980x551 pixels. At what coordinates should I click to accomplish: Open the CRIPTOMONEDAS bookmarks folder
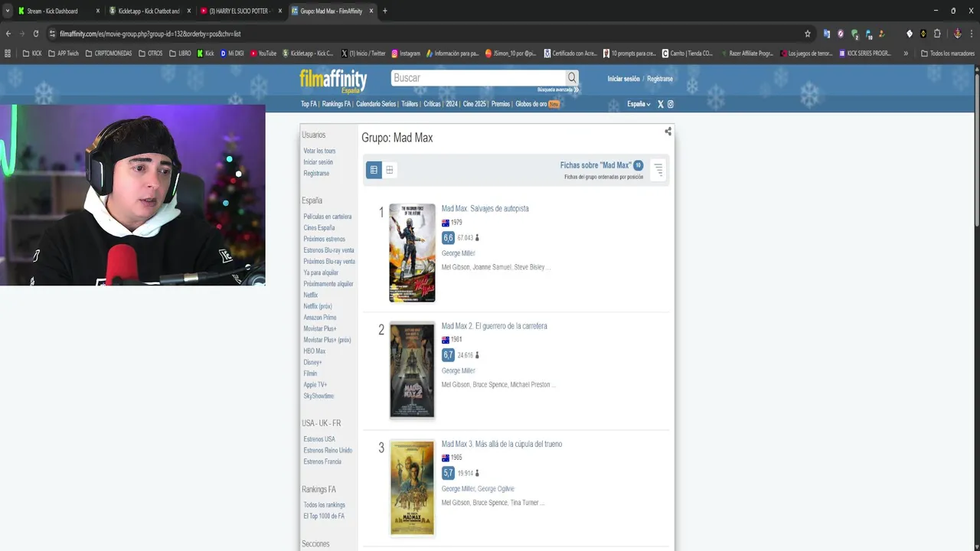108,54
